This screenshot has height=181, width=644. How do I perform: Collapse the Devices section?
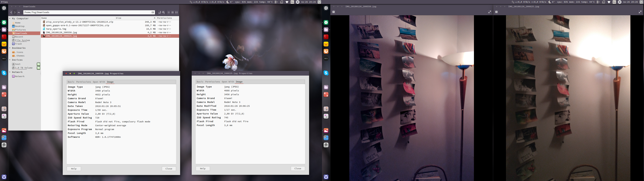coord(10,60)
